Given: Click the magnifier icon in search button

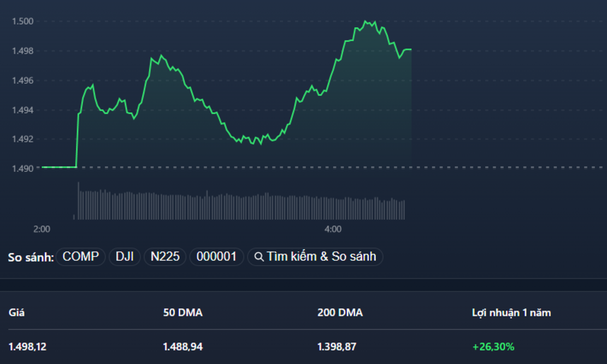Looking at the screenshot, I should (x=258, y=257).
